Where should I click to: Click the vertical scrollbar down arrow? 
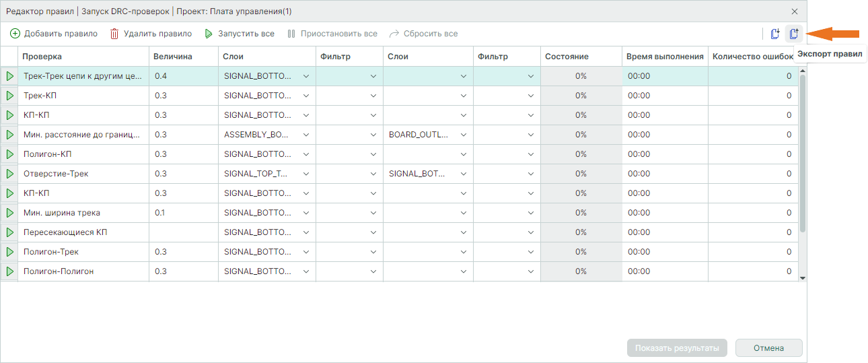pyautogui.click(x=802, y=277)
